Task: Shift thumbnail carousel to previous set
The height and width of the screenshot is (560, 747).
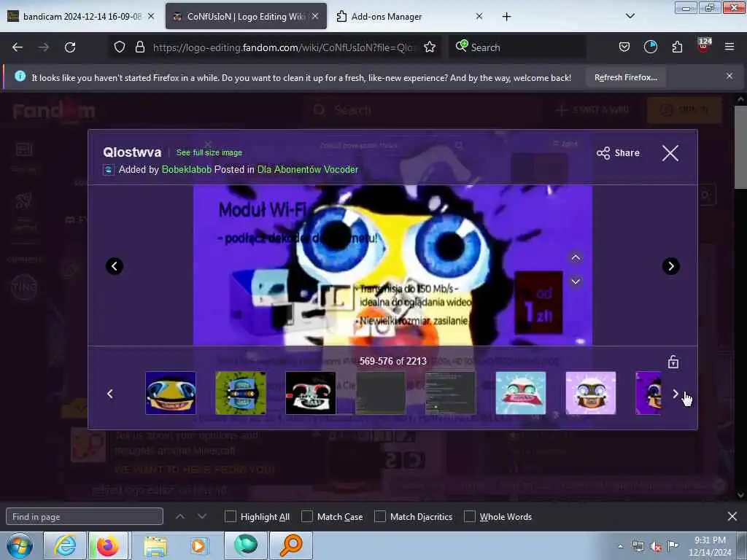Action: click(110, 394)
